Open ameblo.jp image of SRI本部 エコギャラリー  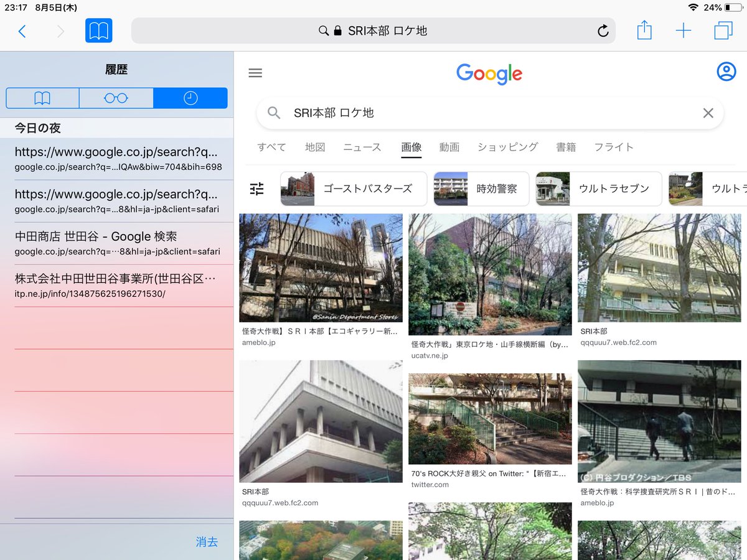pos(321,268)
